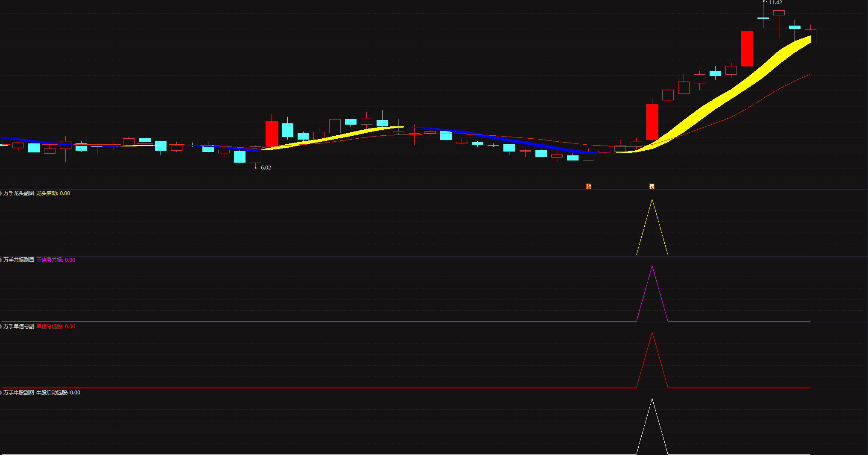Select the 万手共振副图 indicator name
Image resolution: width=868 pixels, height=455 pixels.
point(19,260)
